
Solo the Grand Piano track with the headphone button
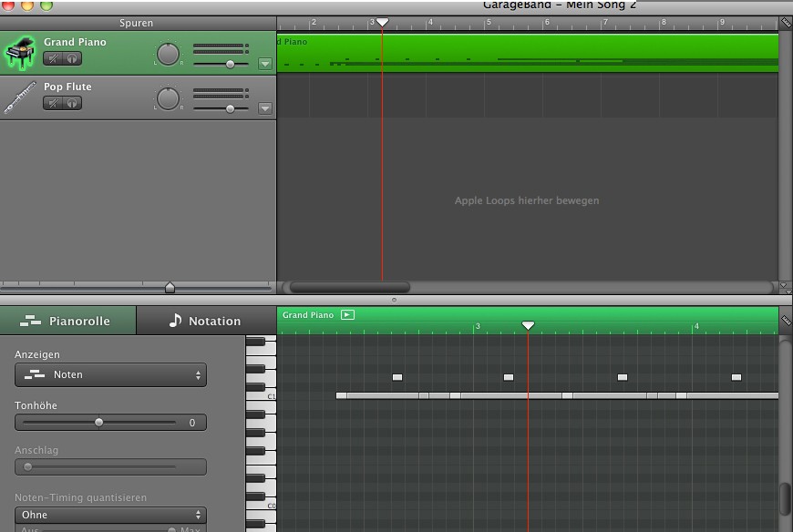coord(72,58)
